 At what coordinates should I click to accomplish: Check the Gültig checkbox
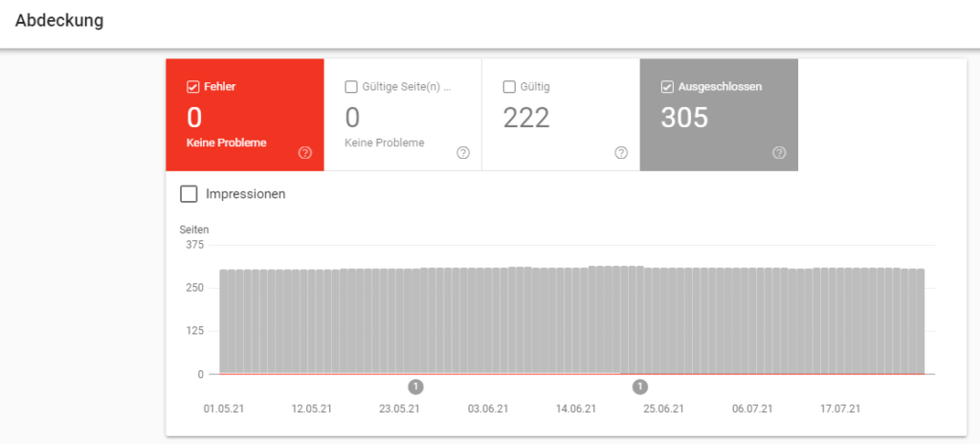coord(509,86)
